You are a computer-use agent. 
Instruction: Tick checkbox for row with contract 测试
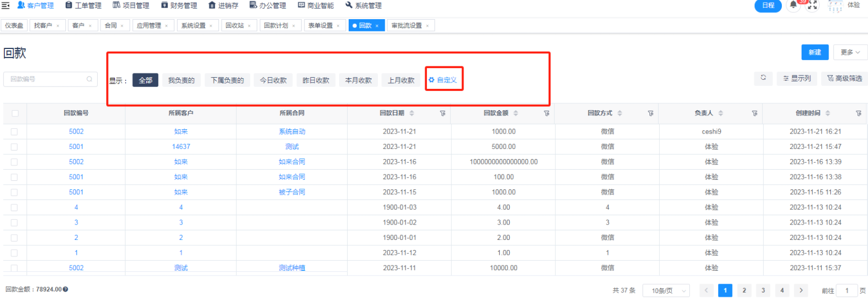tap(14, 147)
